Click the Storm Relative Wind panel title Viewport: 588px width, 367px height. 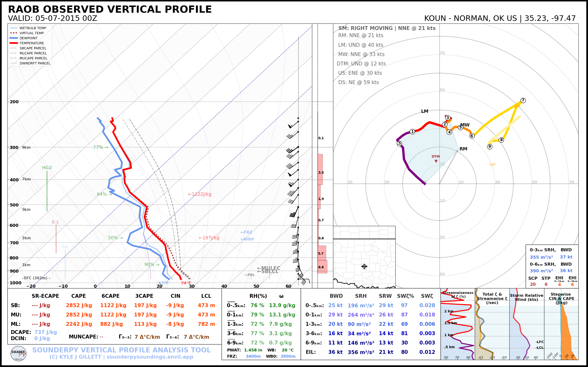pyautogui.click(x=526, y=297)
